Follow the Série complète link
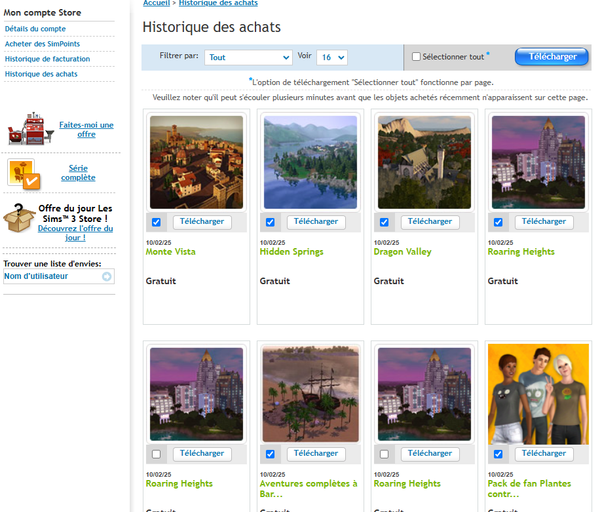Viewport: 600px width, 512px height. 78,173
